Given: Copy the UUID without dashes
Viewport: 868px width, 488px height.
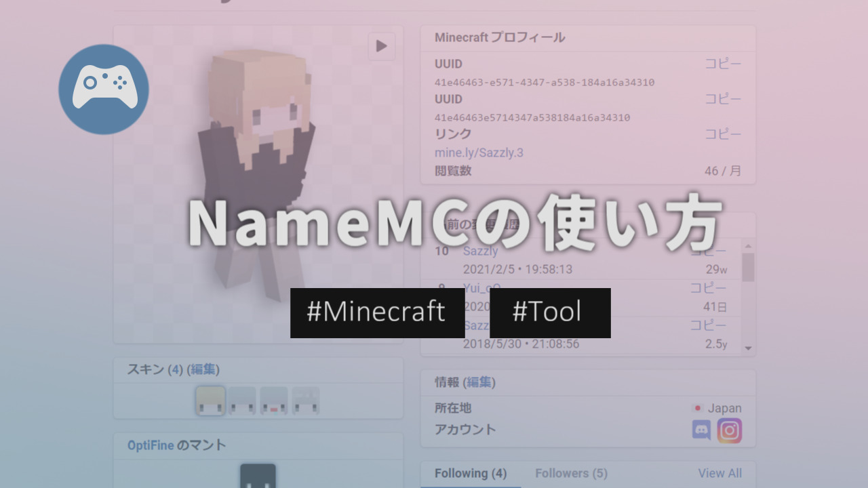Looking at the screenshot, I should [x=723, y=99].
